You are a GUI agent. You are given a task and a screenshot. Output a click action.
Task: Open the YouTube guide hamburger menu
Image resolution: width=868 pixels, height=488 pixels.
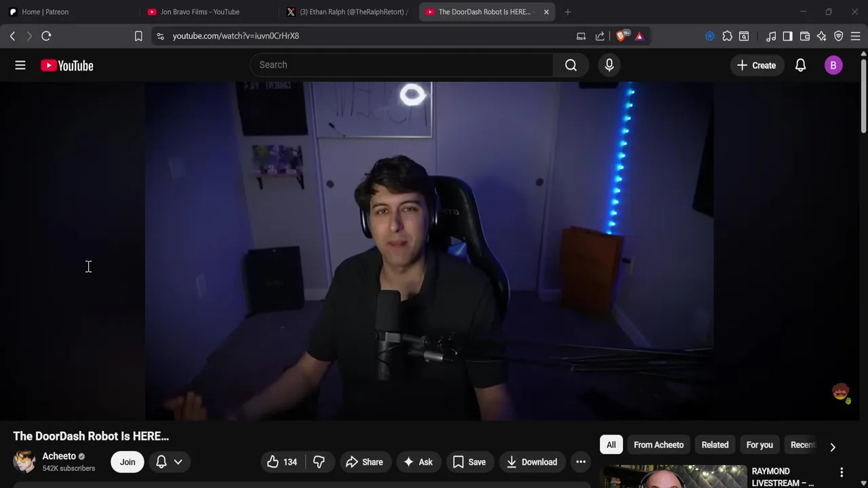point(20,65)
